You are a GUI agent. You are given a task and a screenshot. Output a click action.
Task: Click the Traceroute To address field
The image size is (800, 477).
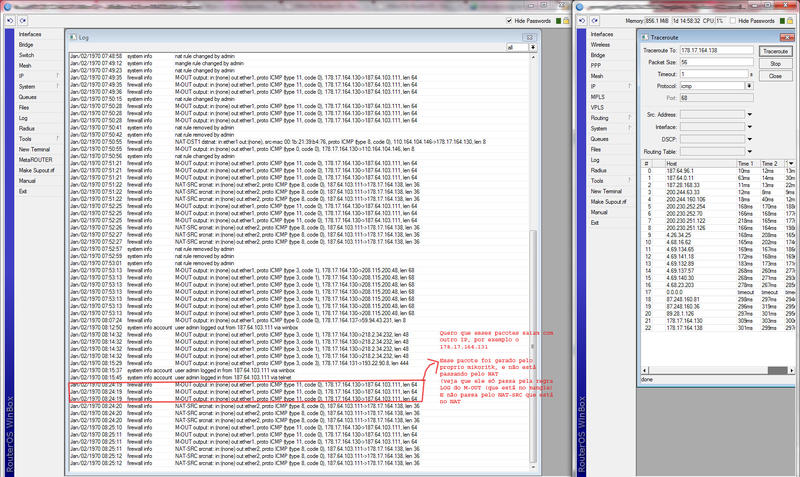coord(716,50)
